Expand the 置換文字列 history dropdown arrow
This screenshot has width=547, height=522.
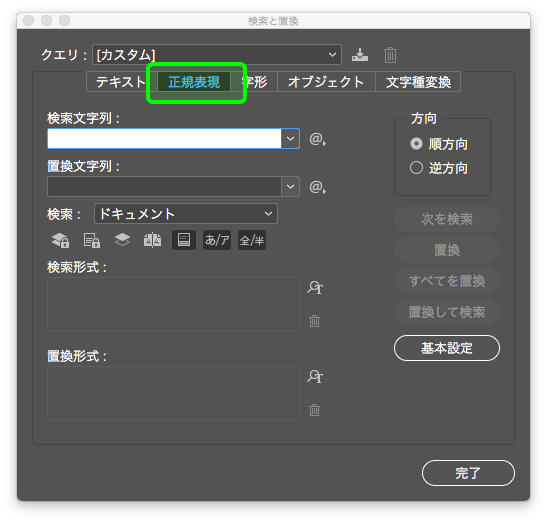[290, 186]
